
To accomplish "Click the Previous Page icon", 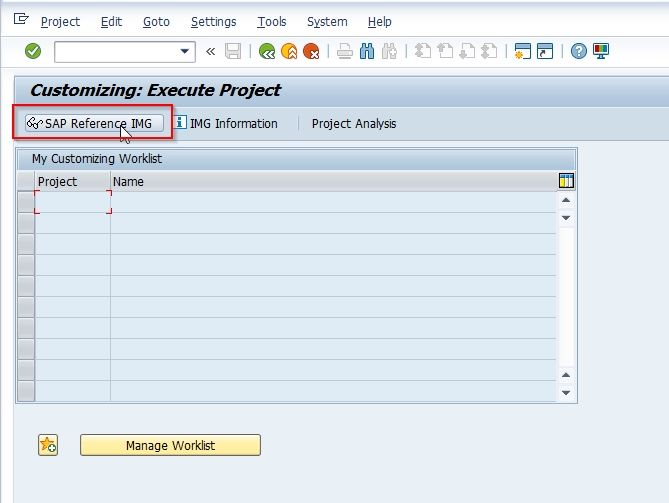I will (x=445, y=52).
